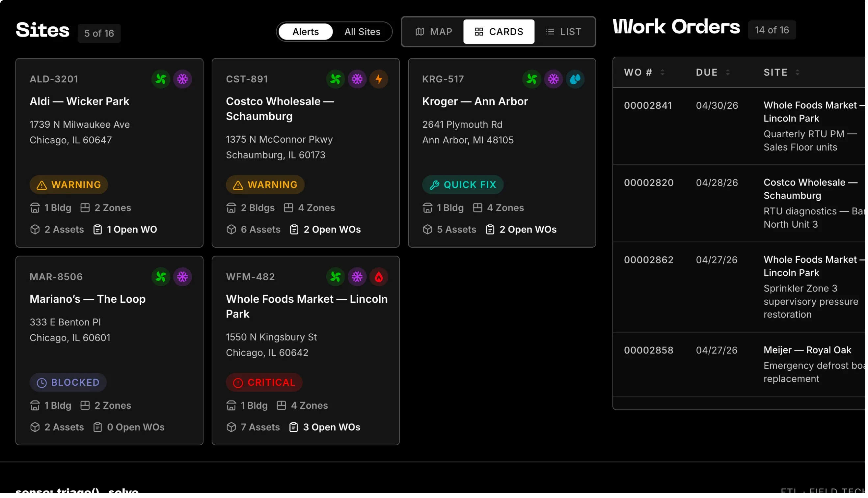Click the 333 E Benton Pl address

click(x=65, y=323)
